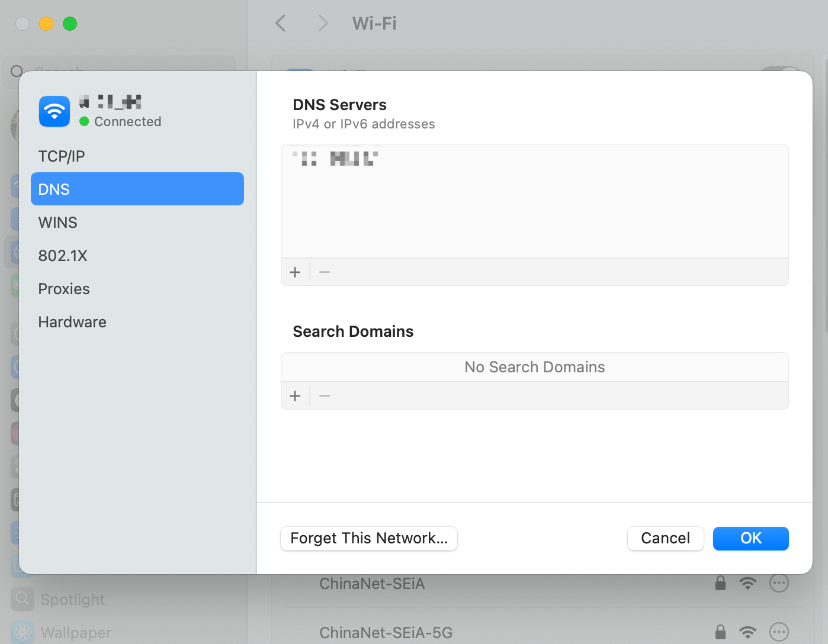This screenshot has height=644, width=828.
Task: Cancel the DNS settings dialog
Action: pos(665,538)
